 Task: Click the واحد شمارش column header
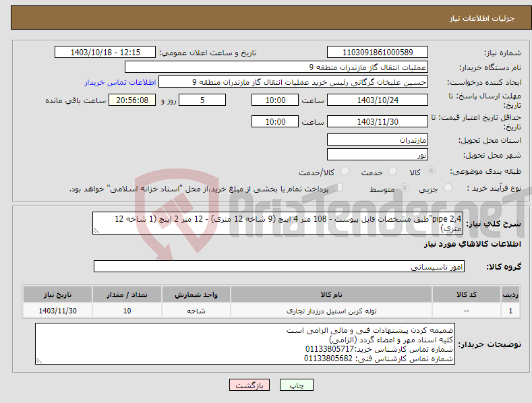coord(196,294)
